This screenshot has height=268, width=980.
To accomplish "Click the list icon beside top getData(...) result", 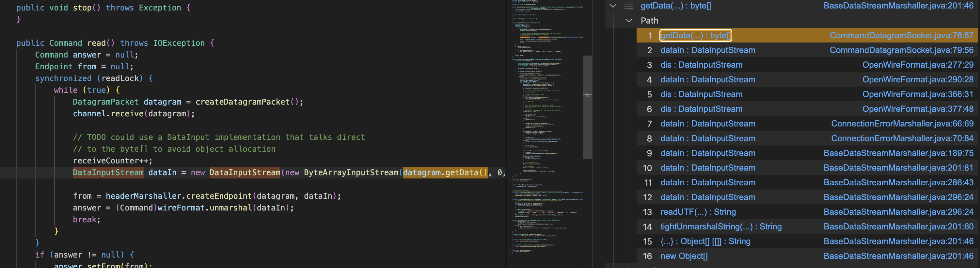I will [628, 6].
